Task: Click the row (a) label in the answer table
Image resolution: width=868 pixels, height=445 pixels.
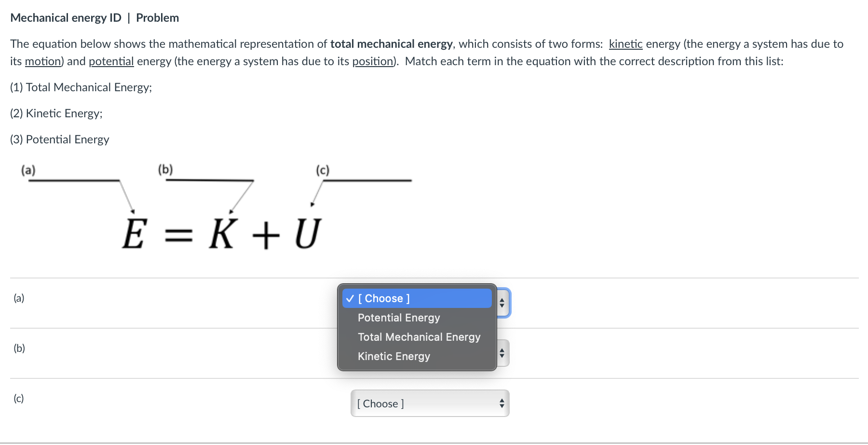Action: click(x=18, y=298)
